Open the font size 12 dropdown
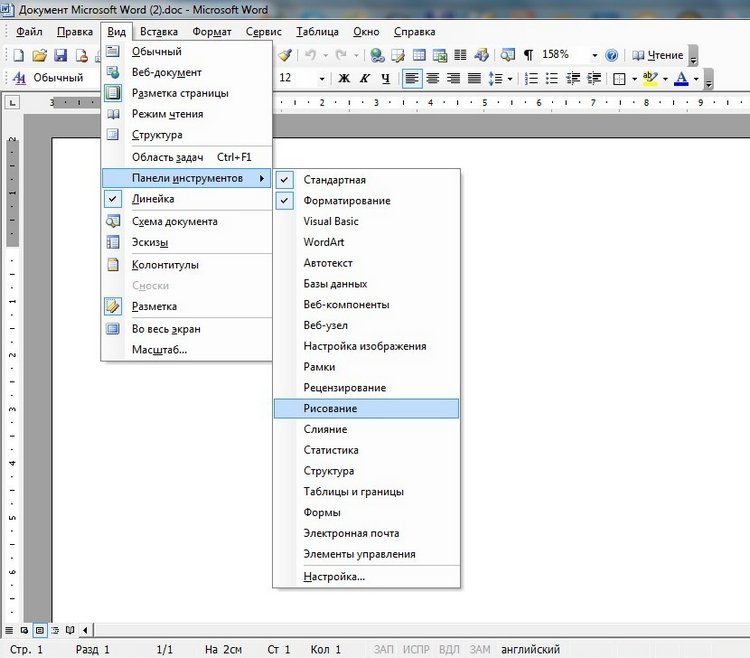Screen dimensions: 750x658 click(x=321, y=78)
